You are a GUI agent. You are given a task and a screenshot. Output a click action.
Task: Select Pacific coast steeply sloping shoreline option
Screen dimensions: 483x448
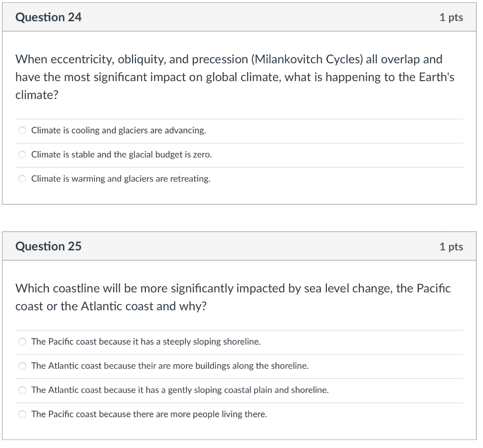[x=22, y=342]
